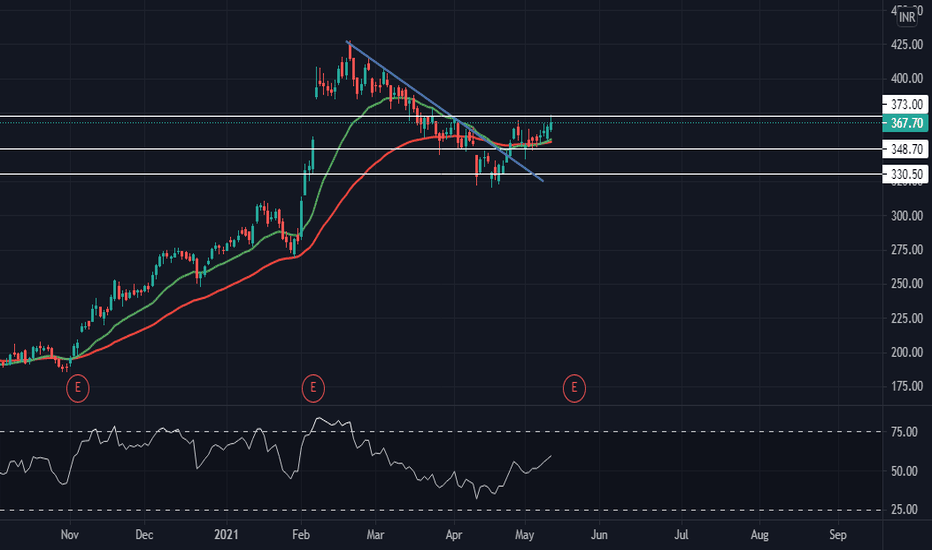Click the Mar label on time axis
The width and height of the screenshot is (932, 550).
coord(375,535)
